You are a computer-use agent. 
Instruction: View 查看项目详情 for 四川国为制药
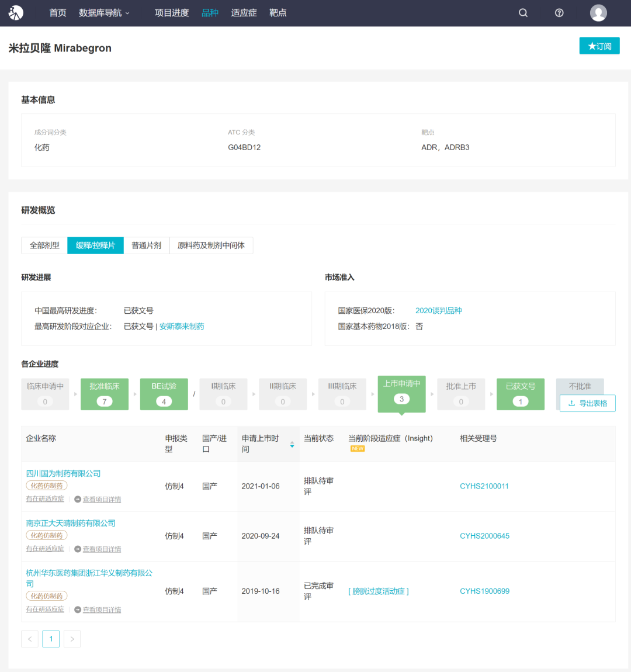[102, 499]
